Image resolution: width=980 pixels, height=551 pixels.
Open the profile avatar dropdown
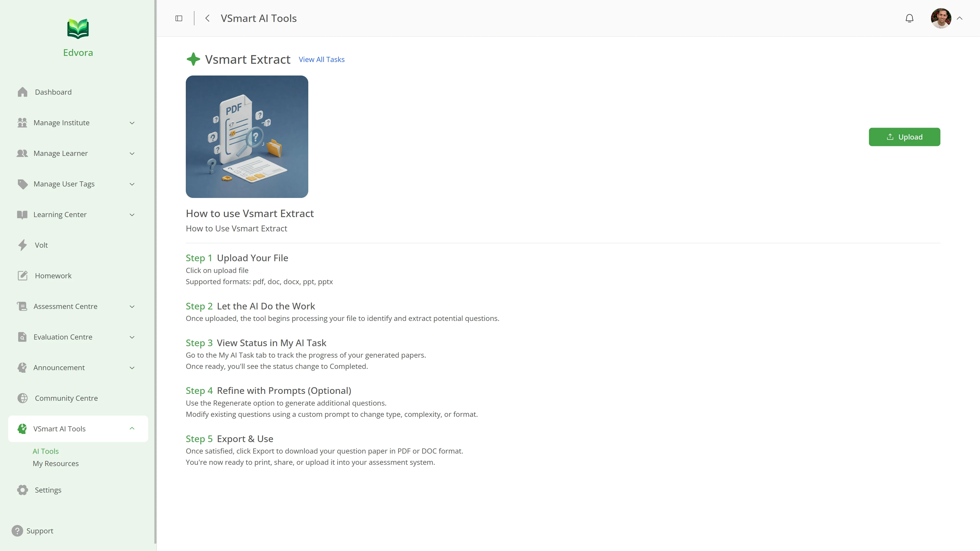click(941, 18)
